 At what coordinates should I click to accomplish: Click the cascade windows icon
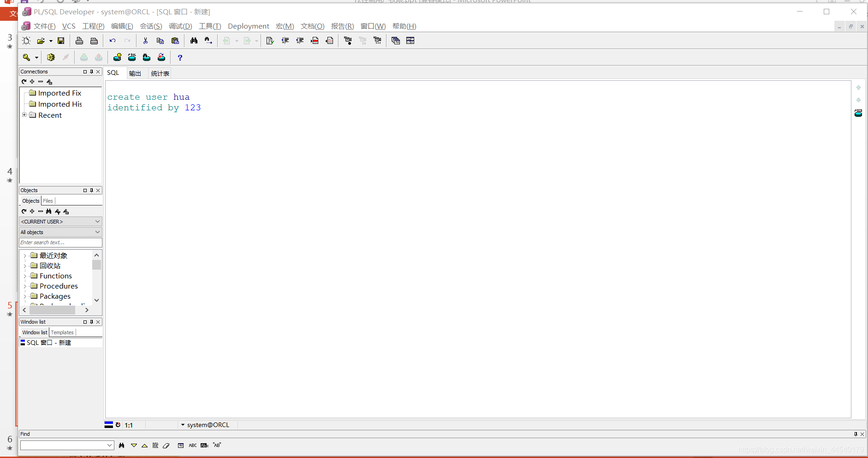[396, 41]
